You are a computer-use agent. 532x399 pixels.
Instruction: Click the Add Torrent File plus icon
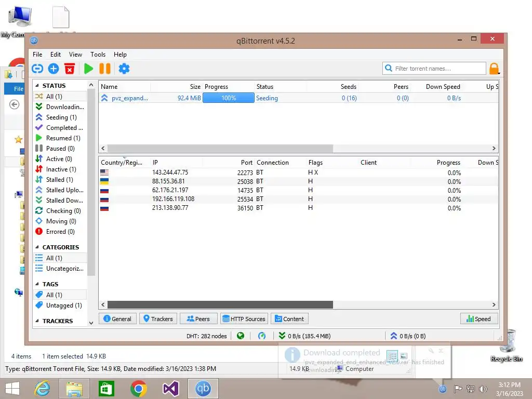click(x=54, y=69)
